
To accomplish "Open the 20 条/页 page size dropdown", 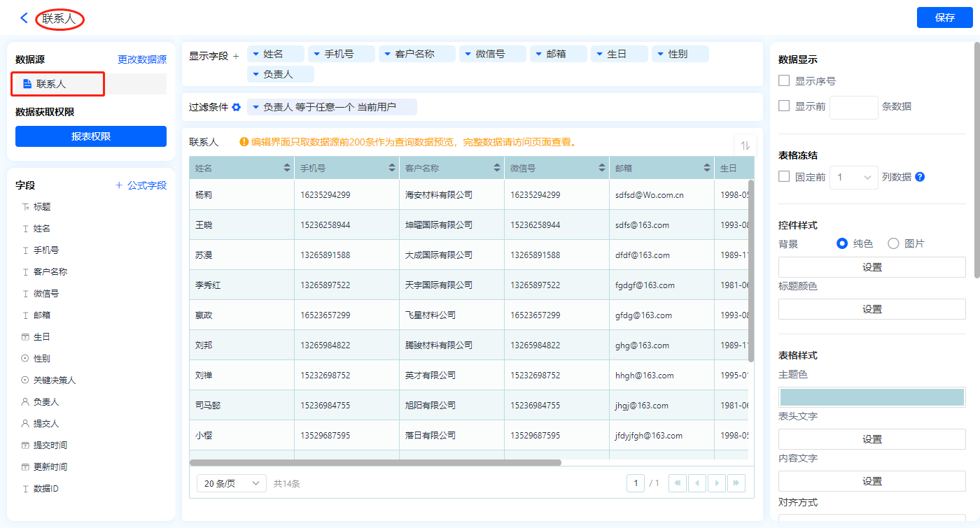I will [232, 483].
